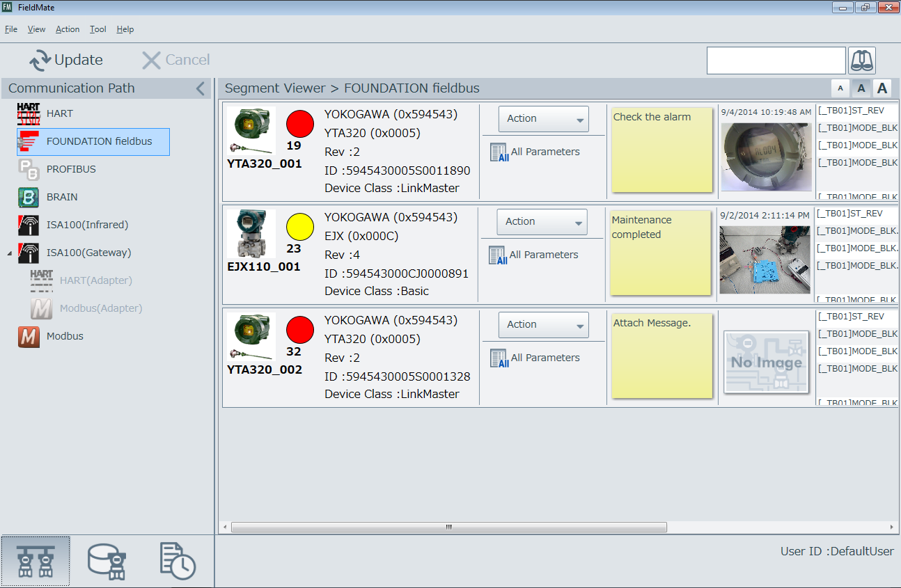Open the View menu
Viewport: 901px width, 588px height.
pyautogui.click(x=36, y=29)
